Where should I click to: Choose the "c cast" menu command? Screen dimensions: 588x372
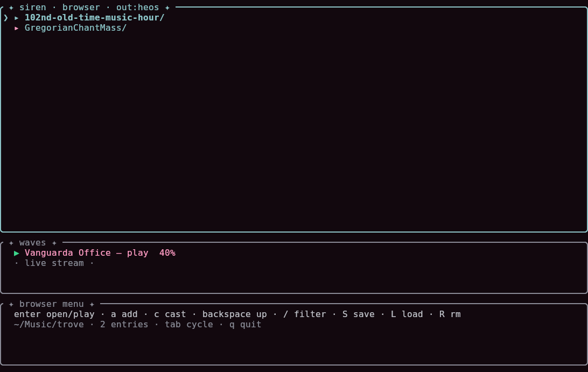coord(170,314)
